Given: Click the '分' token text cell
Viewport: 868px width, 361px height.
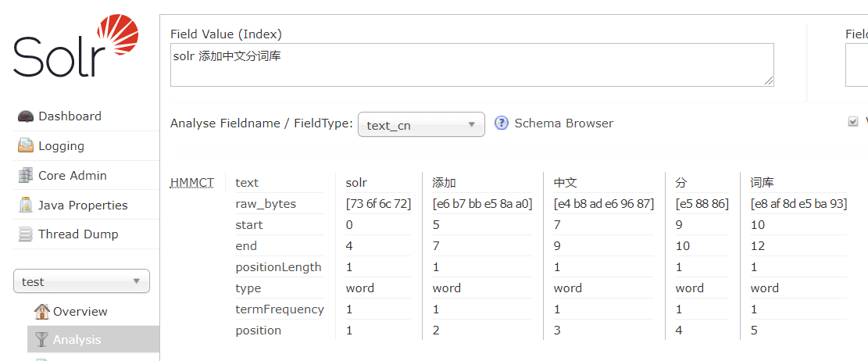Looking at the screenshot, I should [x=681, y=182].
